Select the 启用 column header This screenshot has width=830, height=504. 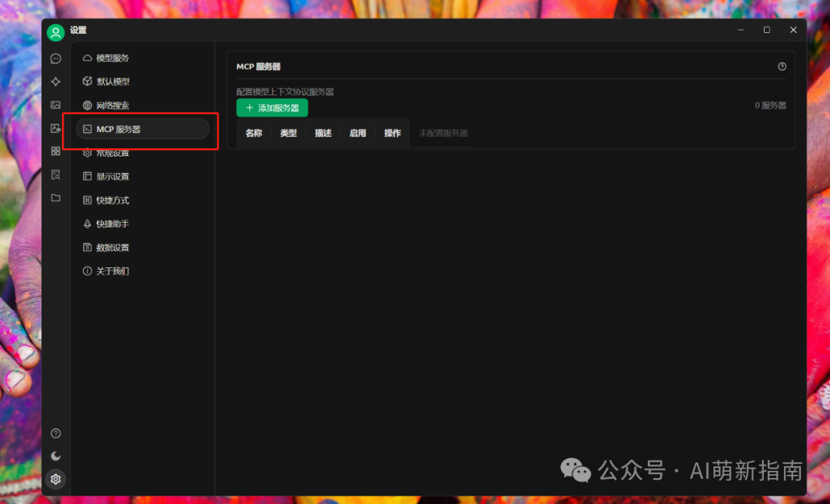pos(357,132)
